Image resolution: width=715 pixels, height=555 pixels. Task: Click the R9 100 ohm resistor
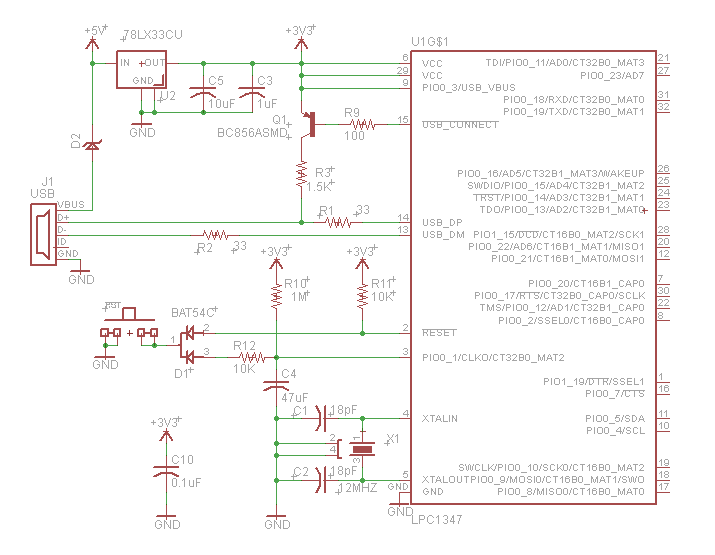point(363,124)
